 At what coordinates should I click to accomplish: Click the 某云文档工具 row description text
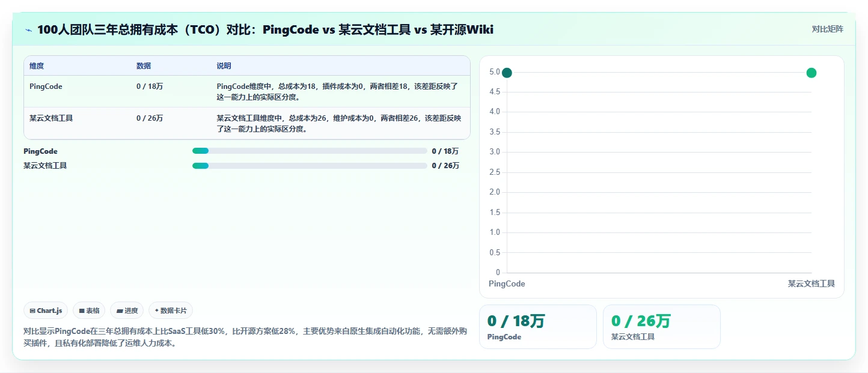(x=338, y=123)
